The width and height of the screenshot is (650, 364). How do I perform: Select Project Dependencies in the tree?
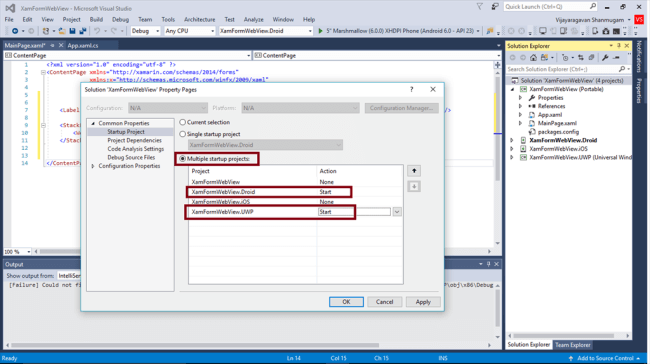pyautogui.click(x=134, y=141)
